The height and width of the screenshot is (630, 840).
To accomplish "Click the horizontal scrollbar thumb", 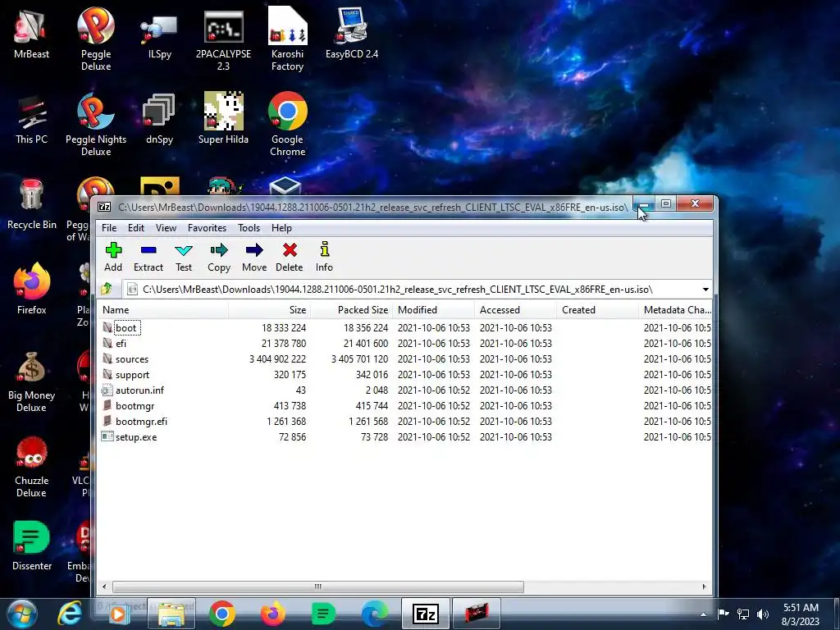I will point(318,587).
